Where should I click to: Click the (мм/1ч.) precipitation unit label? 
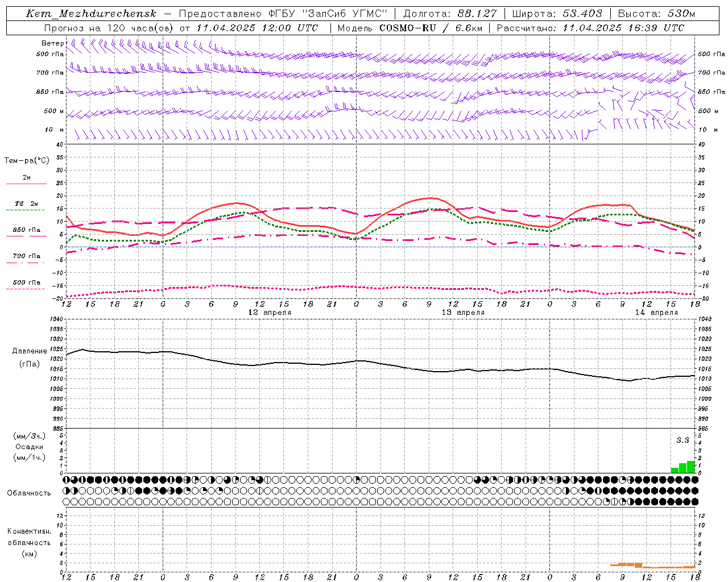point(30,458)
